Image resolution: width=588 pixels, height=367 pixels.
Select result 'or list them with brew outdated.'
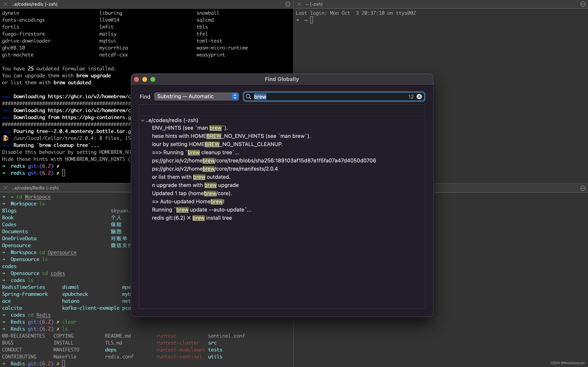point(191,177)
